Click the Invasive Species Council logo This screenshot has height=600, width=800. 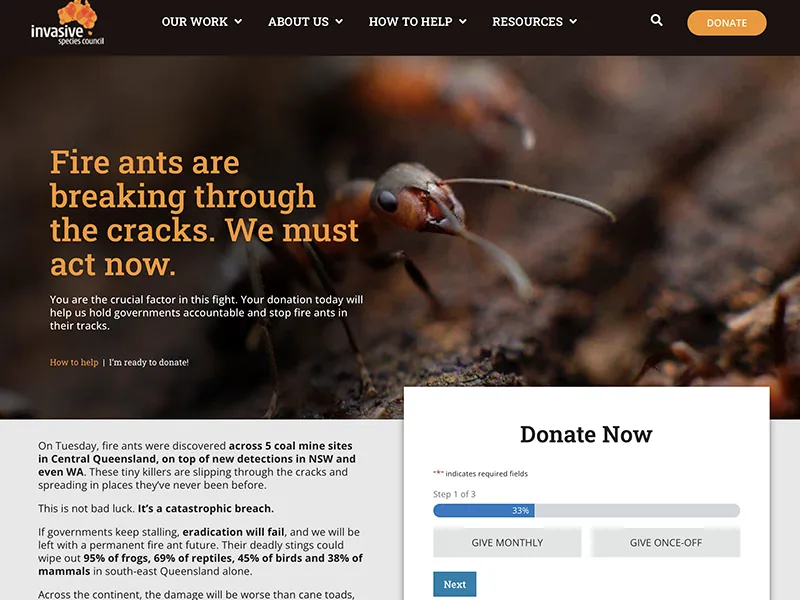67,23
